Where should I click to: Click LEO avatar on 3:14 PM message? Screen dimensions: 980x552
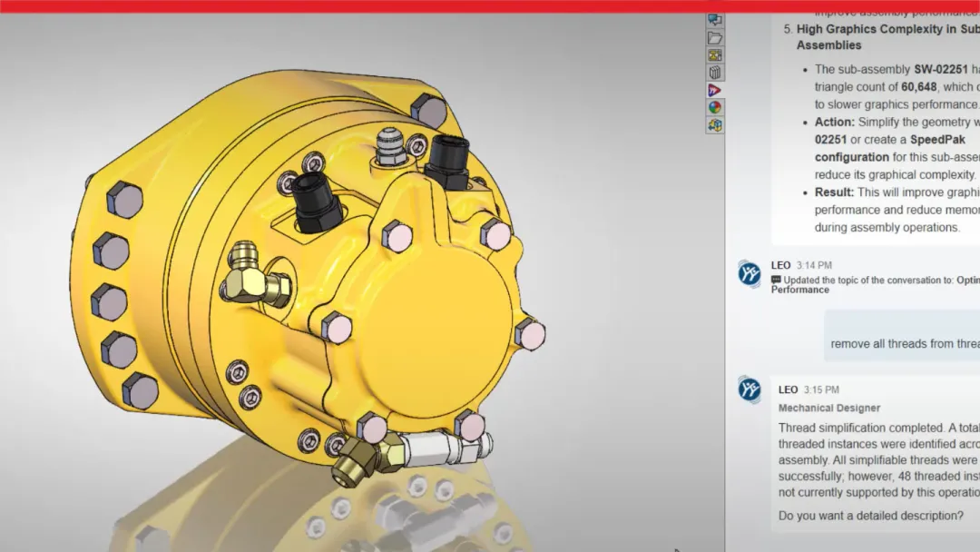pyautogui.click(x=749, y=274)
